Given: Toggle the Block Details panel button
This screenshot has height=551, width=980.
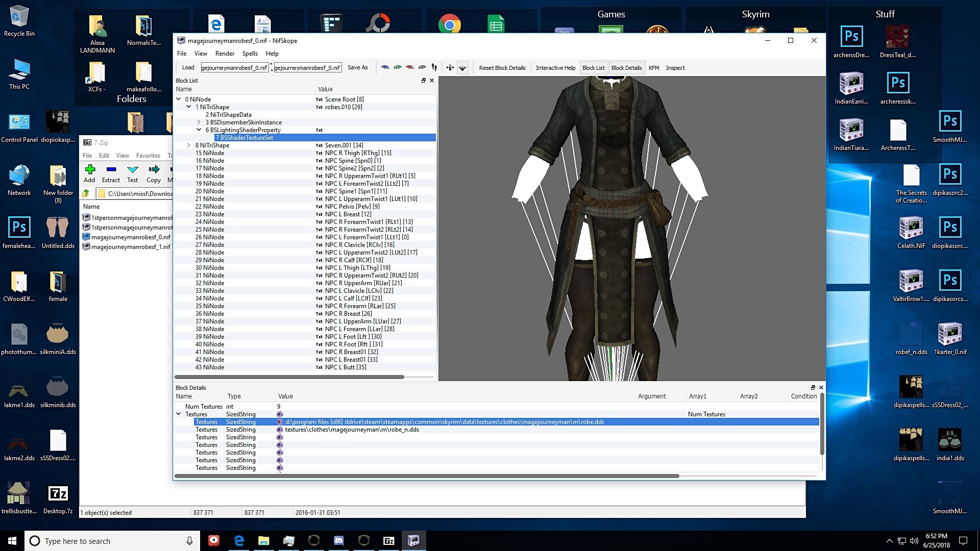Looking at the screenshot, I should tap(626, 68).
